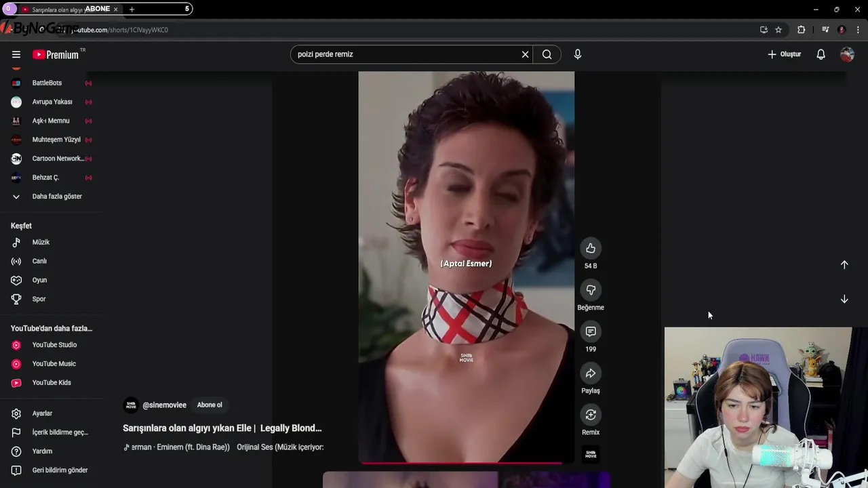Image resolution: width=868 pixels, height=488 pixels.
Task: Click the Keşfet section heading
Action: (x=21, y=226)
